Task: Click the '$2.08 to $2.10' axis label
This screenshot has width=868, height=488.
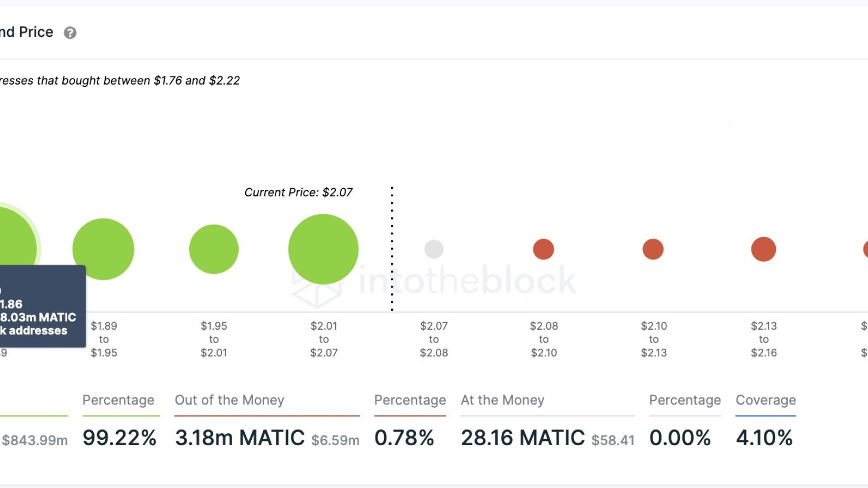Action: (544, 339)
